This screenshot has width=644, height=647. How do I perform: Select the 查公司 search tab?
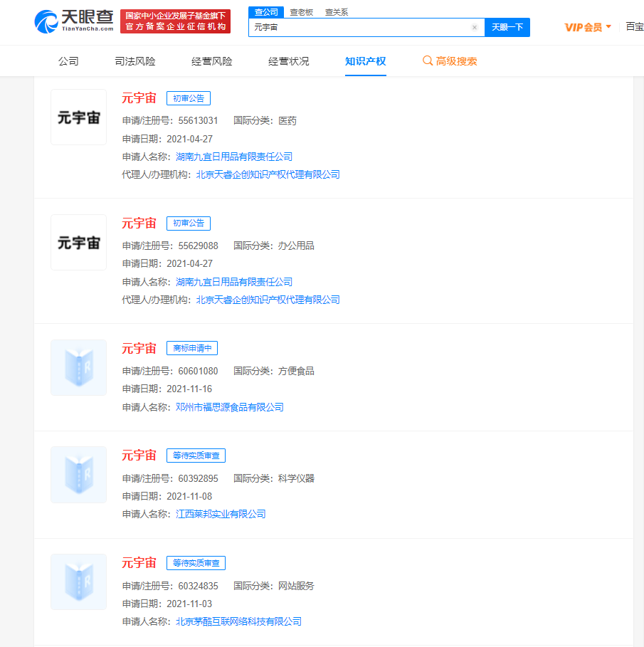click(266, 12)
